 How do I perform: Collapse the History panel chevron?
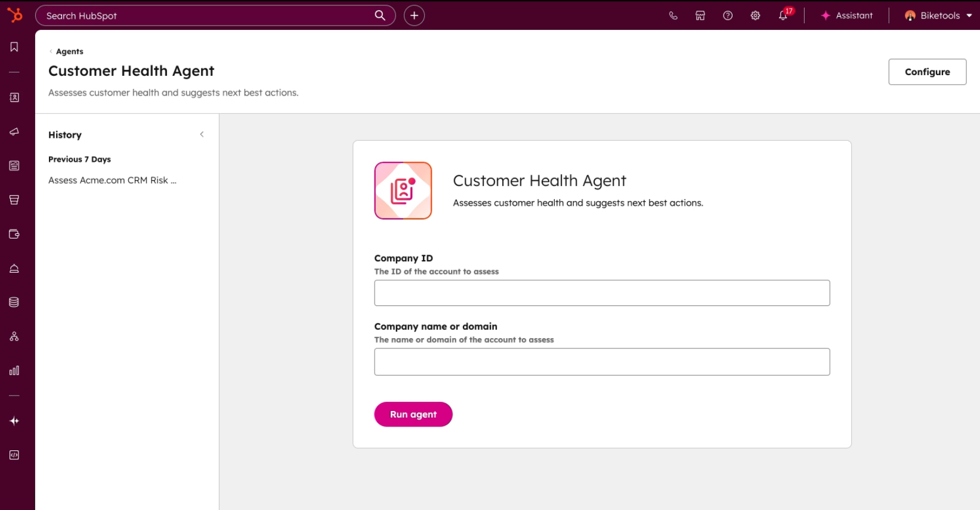tap(202, 134)
